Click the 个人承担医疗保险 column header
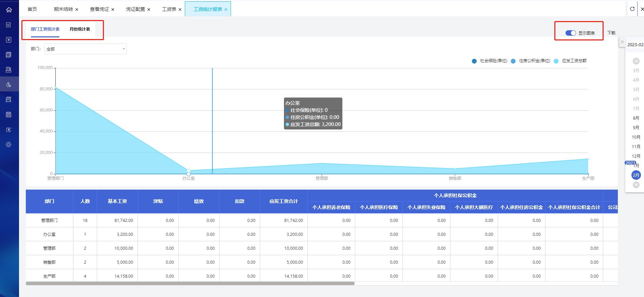The width and height of the screenshot is (644, 297). tap(379, 207)
